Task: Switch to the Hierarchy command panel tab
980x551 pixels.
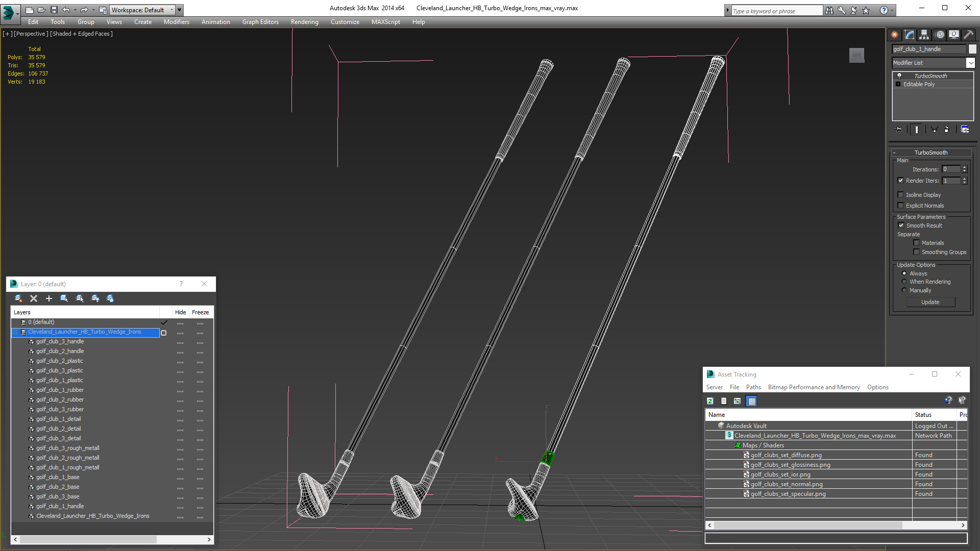Action: [x=924, y=35]
